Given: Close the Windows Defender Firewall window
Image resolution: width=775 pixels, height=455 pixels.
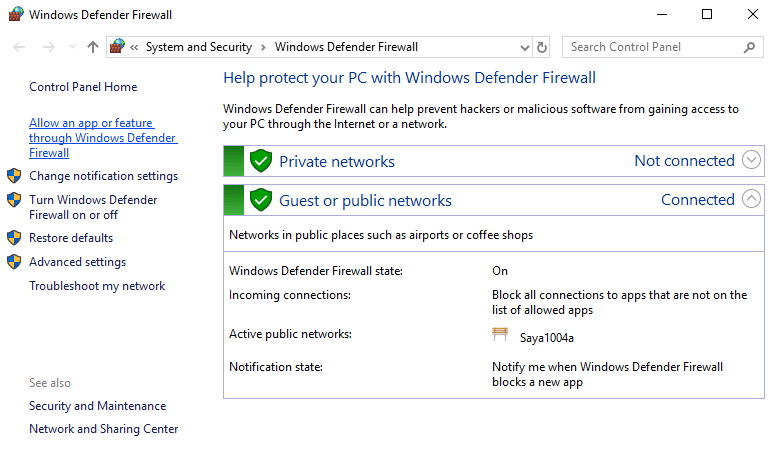Looking at the screenshot, I should [x=753, y=14].
